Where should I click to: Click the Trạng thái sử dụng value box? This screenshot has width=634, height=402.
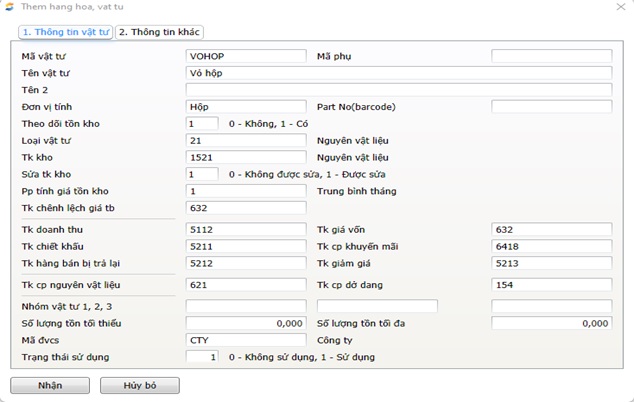tap(202, 357)
